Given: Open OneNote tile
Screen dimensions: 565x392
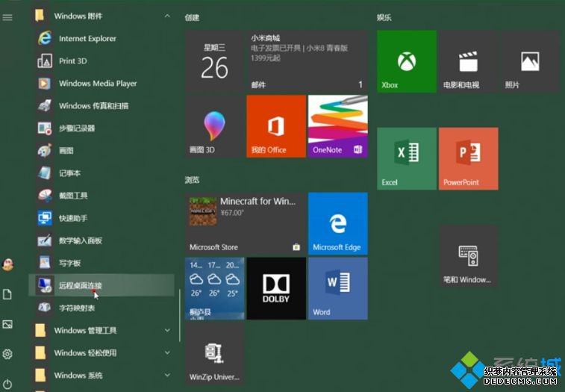Looking at the screenshot, I should click(x=337, y=126).
